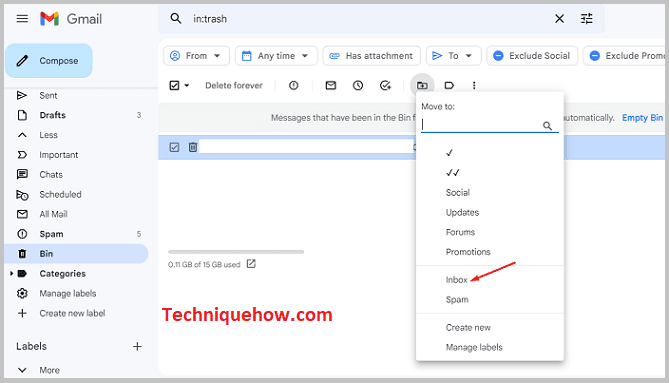Click the Important marker icon in sidebar
Image resolution: width=669 pixels, height=383 pixels.
coord(22,155)
